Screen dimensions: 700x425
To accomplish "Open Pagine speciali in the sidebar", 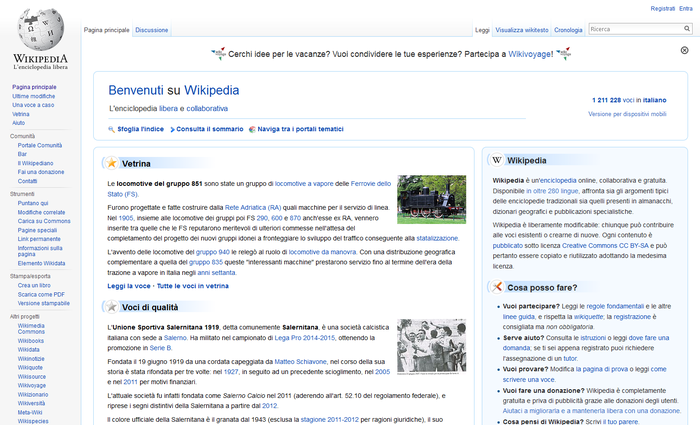I will 37,230.
